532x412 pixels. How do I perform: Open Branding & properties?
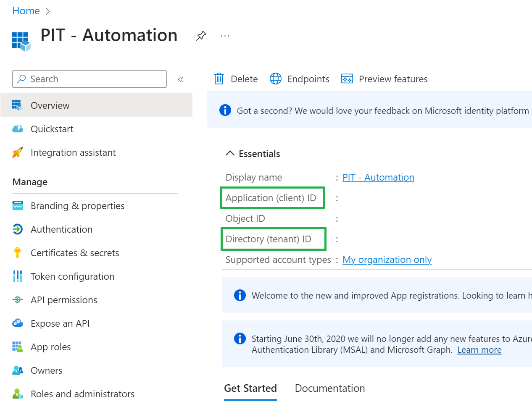[77, 206]
